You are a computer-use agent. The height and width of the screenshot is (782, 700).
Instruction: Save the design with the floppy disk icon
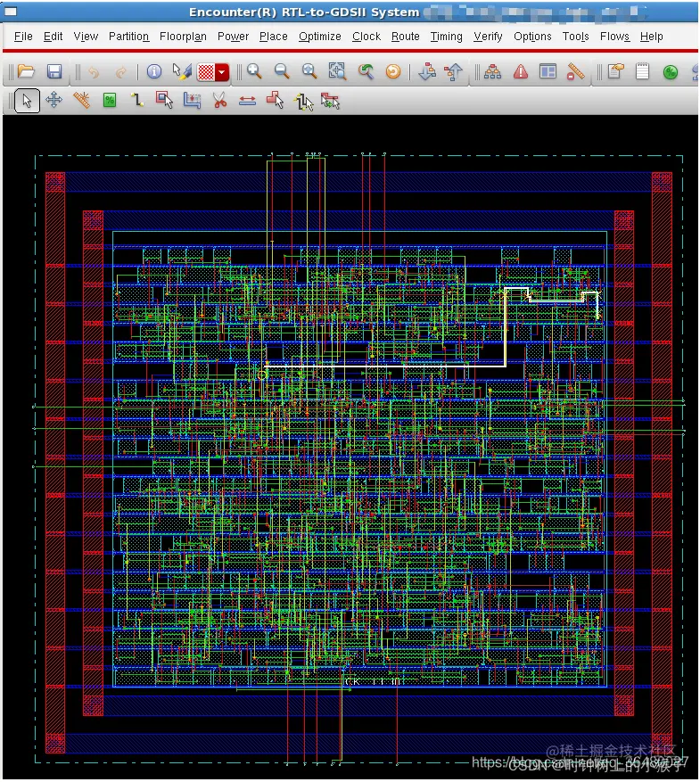(x=54, y=72)
